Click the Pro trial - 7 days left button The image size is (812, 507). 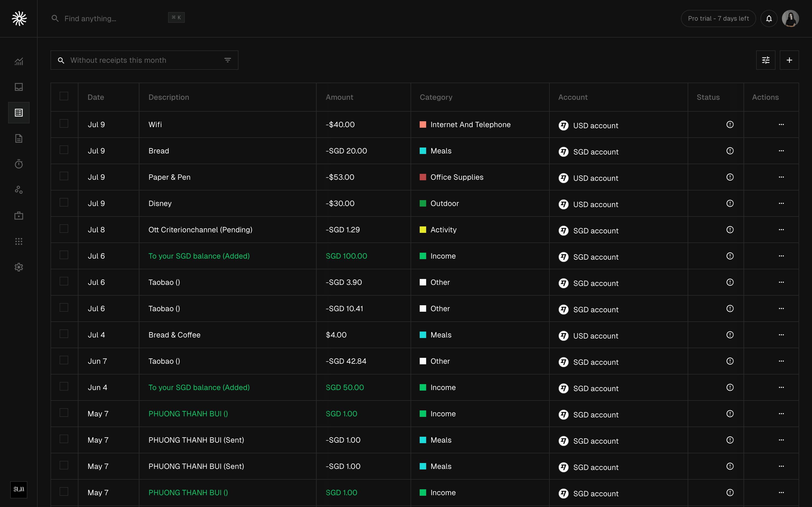click(x=718, y=19)
